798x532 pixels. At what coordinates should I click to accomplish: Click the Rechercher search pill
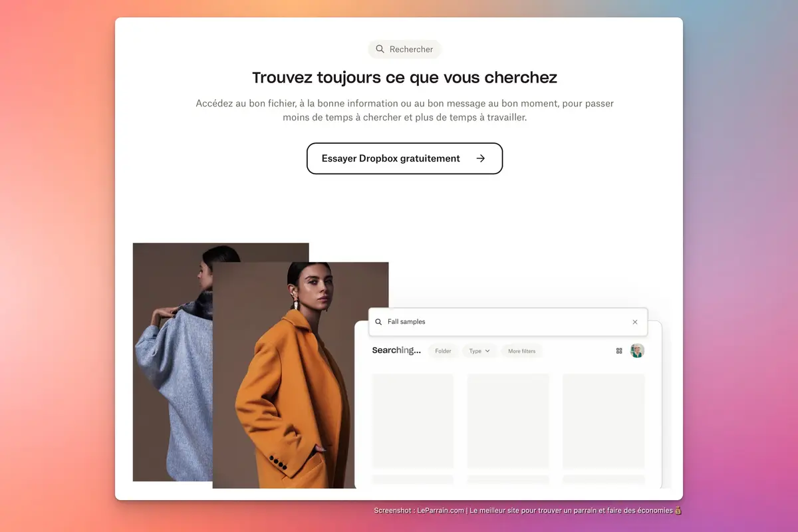click(x=404, y=49)
